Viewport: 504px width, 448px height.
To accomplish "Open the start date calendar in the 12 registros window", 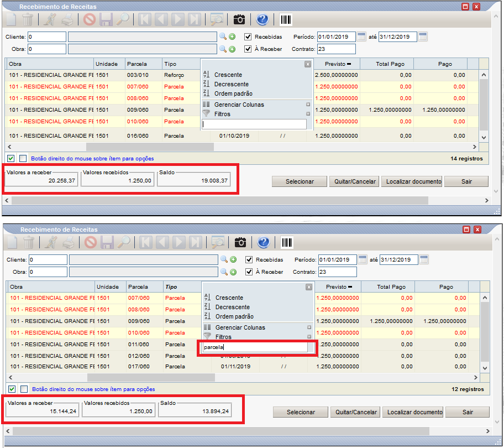I will [363, 259].
